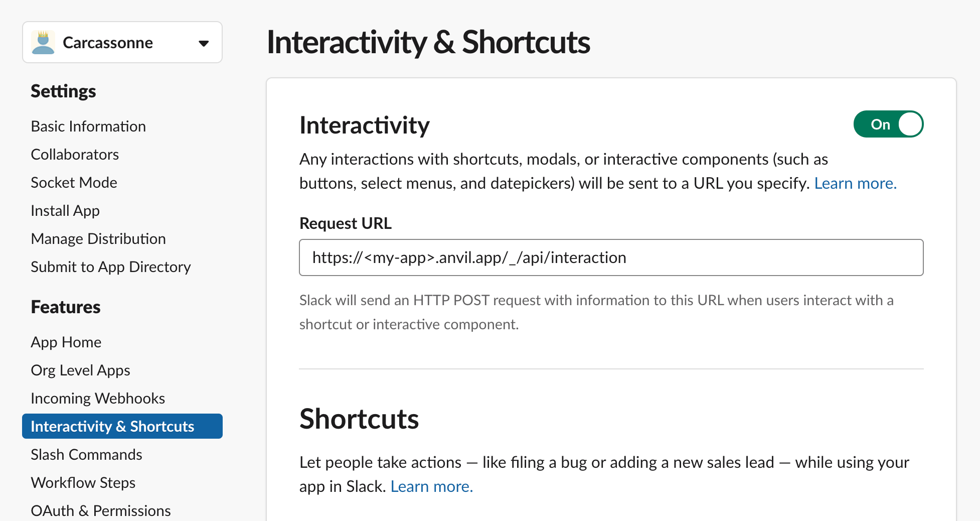This screenshot has width=980, height=521.
Task: Open OAuth & Permissions settings
Action: tap(101, 510)
